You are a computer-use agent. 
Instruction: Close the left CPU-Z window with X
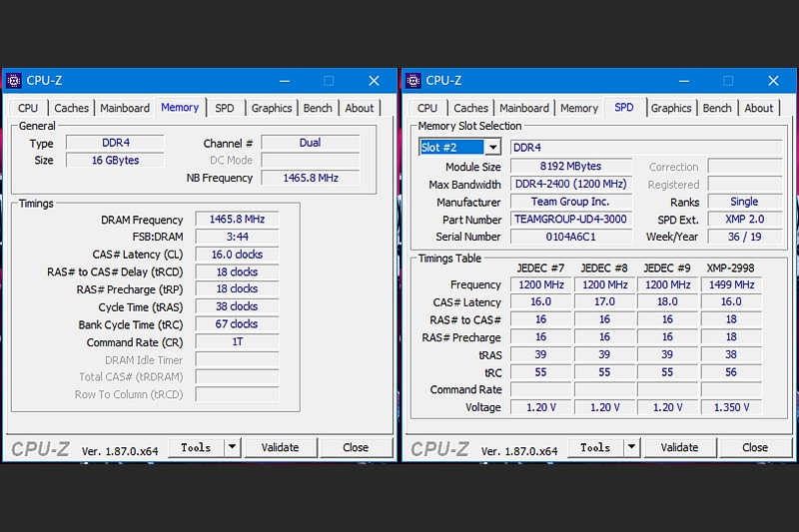click(x=374, y=81)
